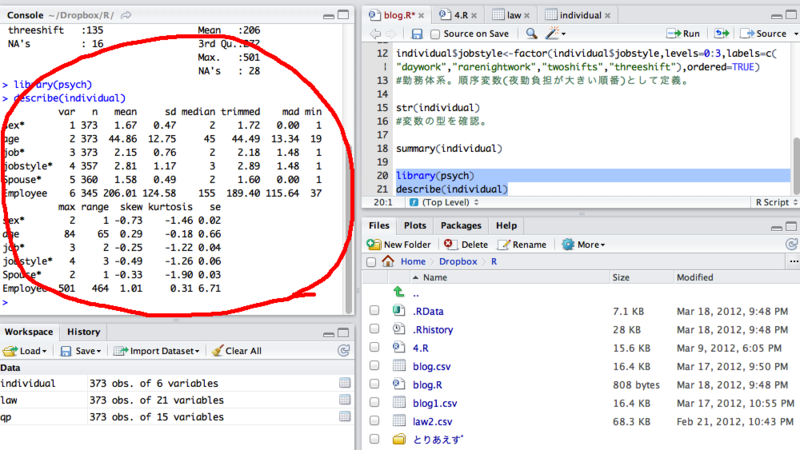800x450 pixels.
Task: Click the blog.csv file icon
Action: (399, 366)
